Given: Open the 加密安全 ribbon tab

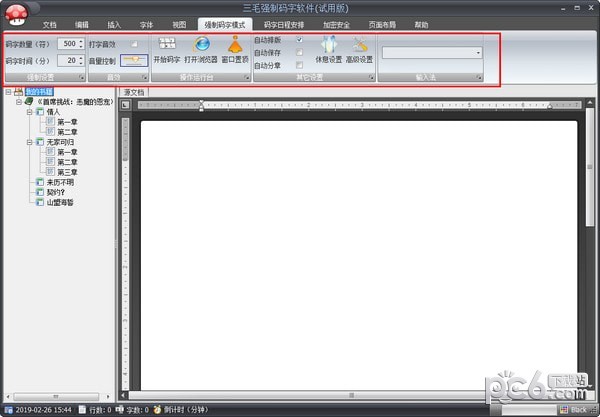Looking at the screenshot, I should [x=337, y=25].
